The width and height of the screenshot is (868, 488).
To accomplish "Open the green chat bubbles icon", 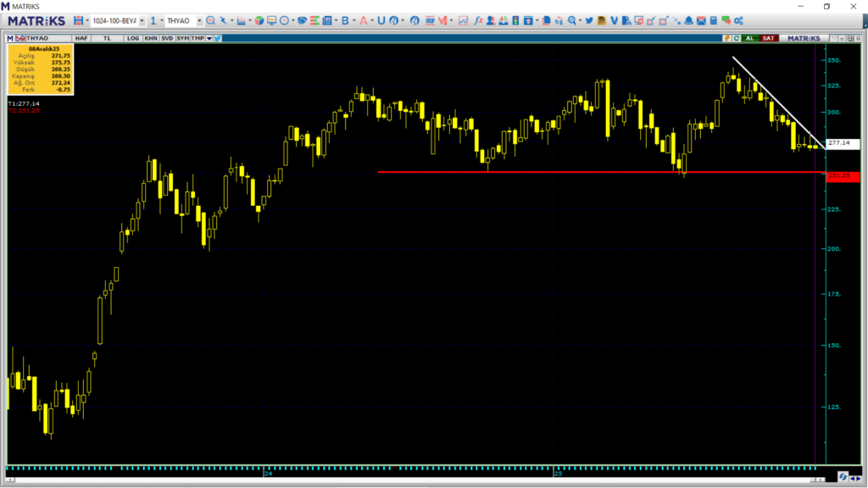I will [726, 20].
